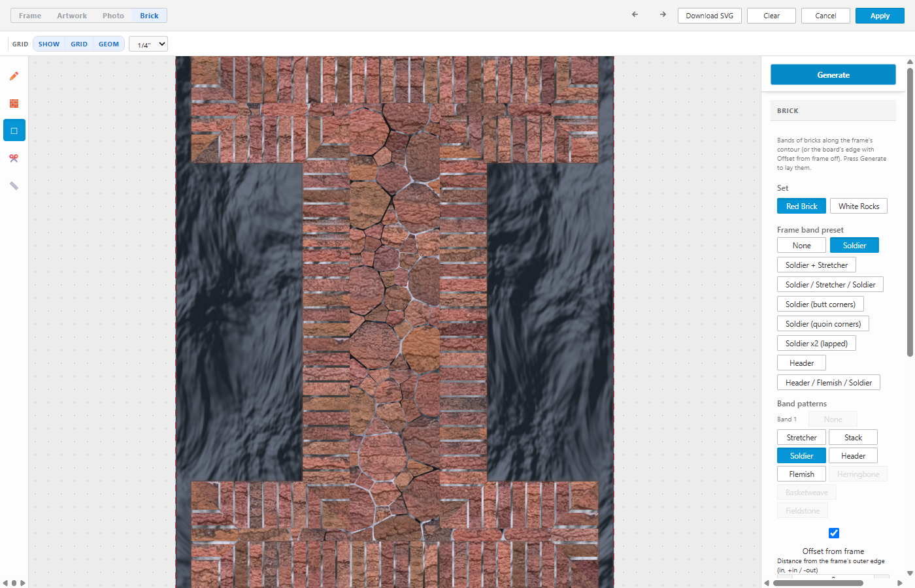This screenshot has height=588, width=915.
Task: Select the Soldier x2 (lapped) preset
Action: pyautogui.click(x=816, y=343)
